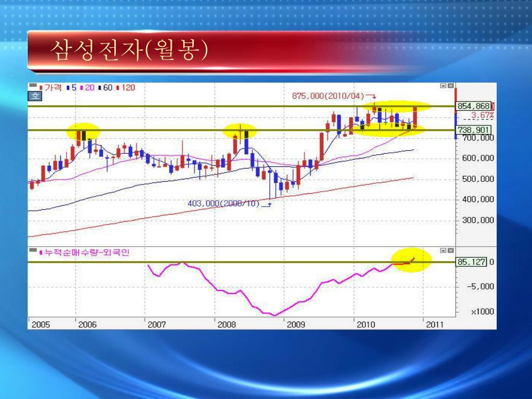The width and height of the screenshot is (532, 399).
Task: Click the -5,000 indicator axis label
Action: tap(480, 286)
